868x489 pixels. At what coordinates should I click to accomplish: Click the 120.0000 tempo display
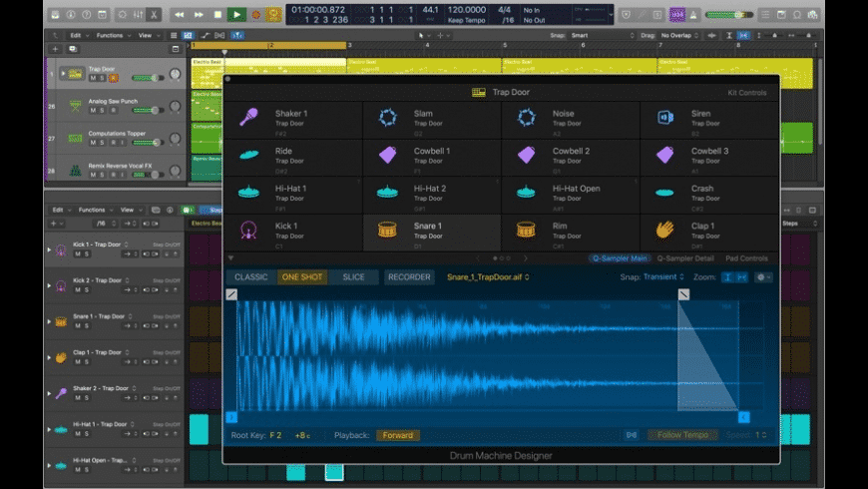pyautogui.click(x=466, y=10)
